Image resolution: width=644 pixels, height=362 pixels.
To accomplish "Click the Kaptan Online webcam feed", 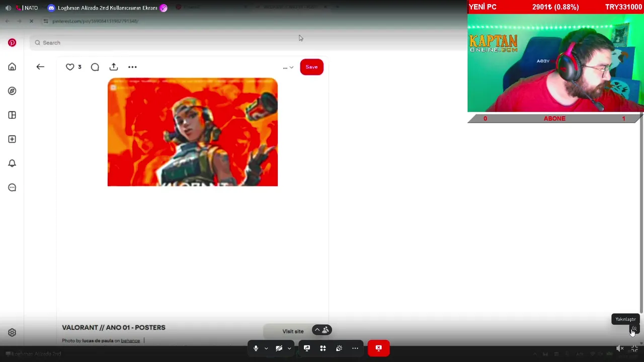I will click(x=555, y=63).
